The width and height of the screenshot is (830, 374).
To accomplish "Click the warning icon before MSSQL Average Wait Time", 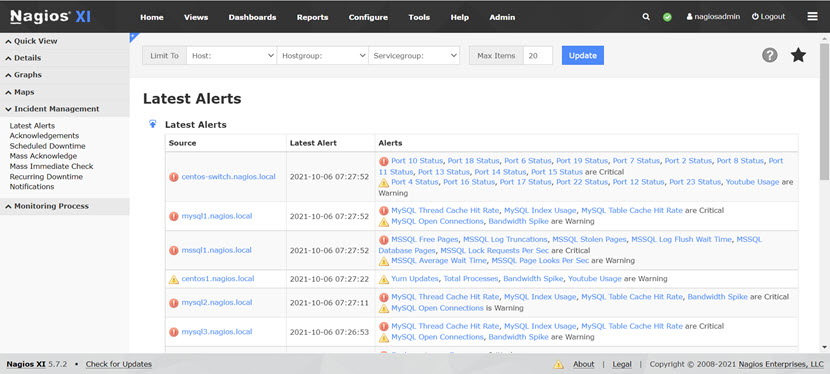I will coord(384,261).
